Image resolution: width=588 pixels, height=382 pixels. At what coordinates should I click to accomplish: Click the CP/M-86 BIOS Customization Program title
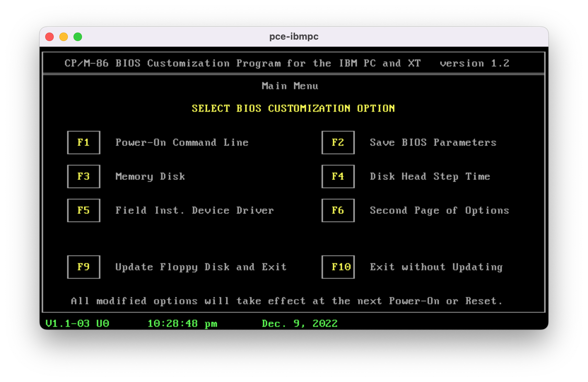[243, 63]
